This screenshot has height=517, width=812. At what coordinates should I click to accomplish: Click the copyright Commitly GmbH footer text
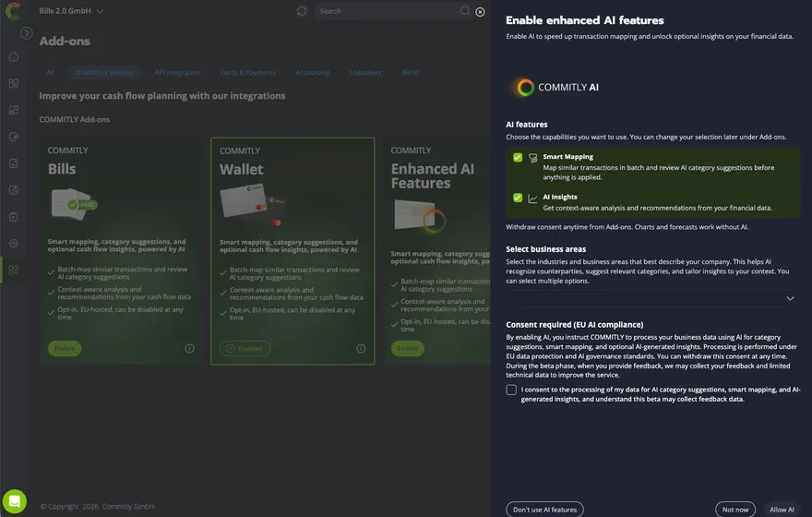98,507
